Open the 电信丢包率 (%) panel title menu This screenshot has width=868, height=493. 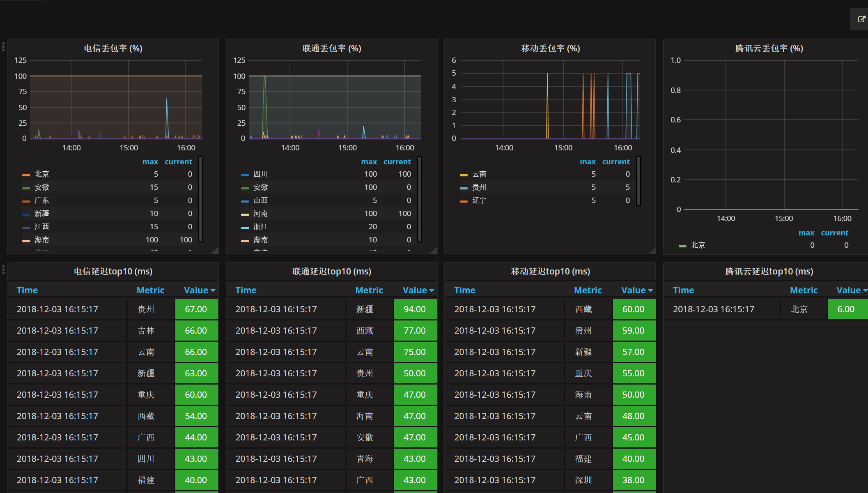point(113,48)
